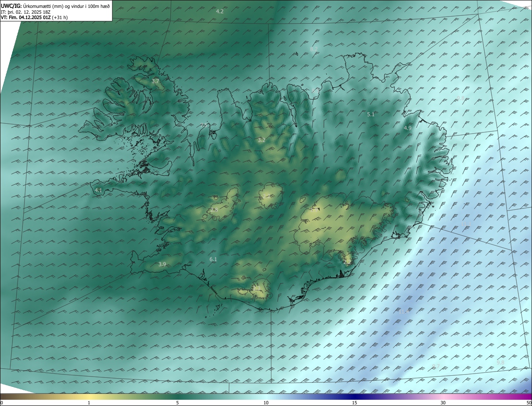Click the 4.1 value label on Snæfellsnes peninsula
532x406 pixels.
click(99, 190)
